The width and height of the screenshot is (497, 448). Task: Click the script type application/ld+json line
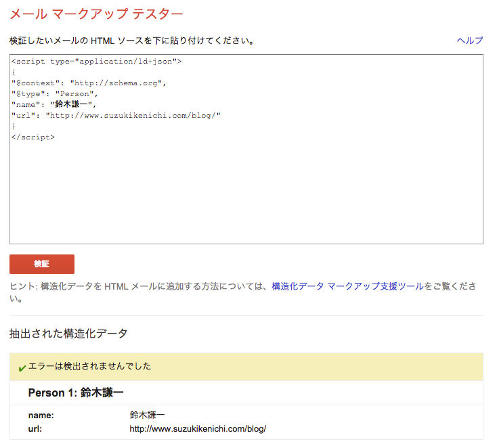pos(96,61)
